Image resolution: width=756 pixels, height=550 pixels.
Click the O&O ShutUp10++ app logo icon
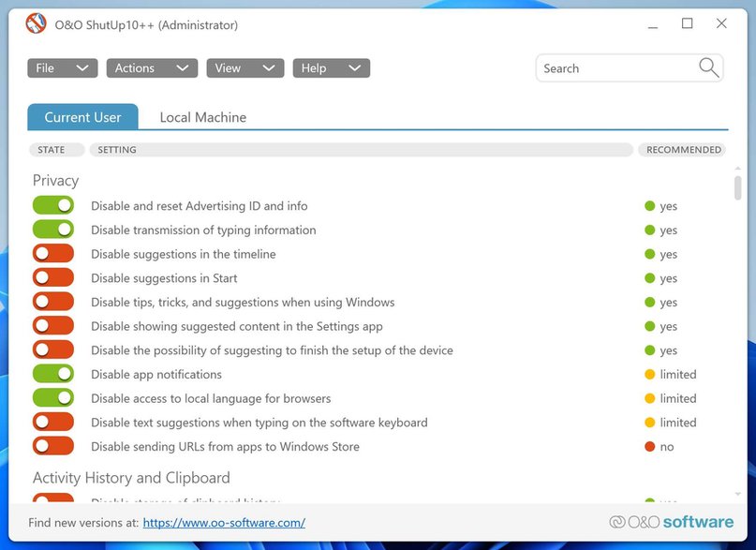point(36,23)
